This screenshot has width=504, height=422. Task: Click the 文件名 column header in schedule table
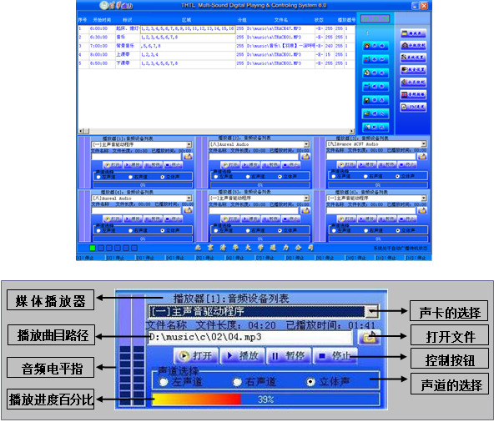(280, 18)
